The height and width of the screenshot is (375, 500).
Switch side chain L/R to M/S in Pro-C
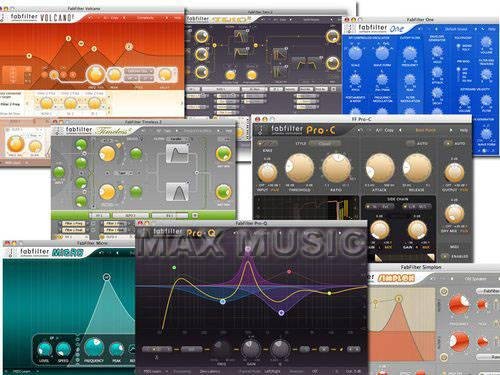417,207
